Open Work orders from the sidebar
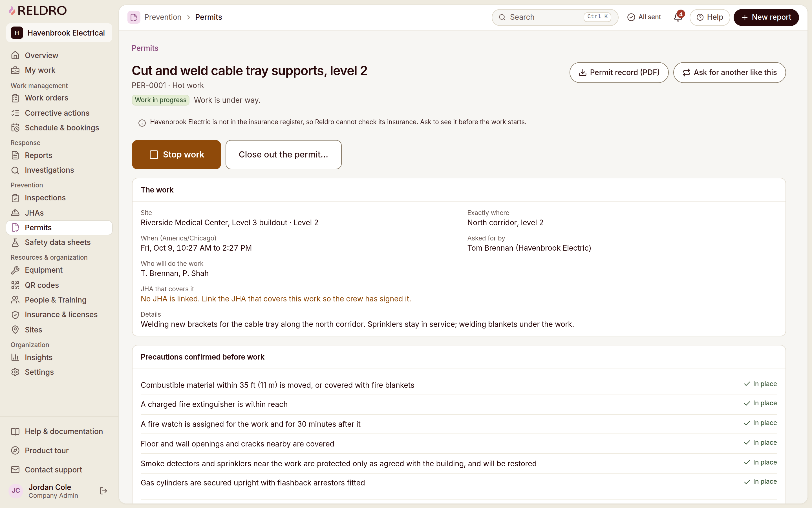Image resolution: width=812 pixels, height=508 pixels. pyautogui.click(x=59, y=98)
